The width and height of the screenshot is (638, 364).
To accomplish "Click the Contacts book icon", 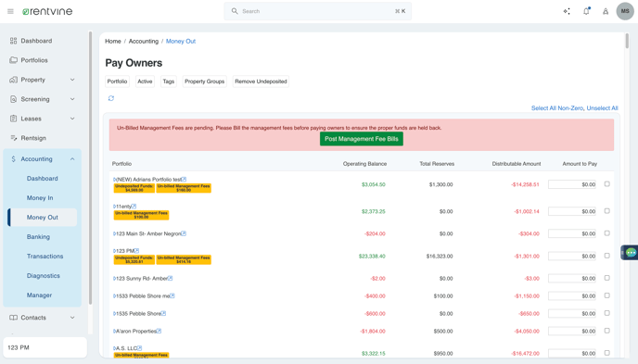I will [x=13, y=318].
